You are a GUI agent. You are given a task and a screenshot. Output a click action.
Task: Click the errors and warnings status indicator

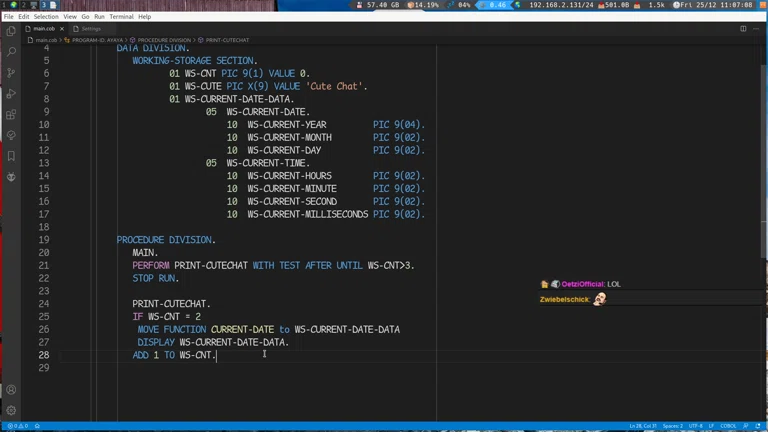[16, 426]
